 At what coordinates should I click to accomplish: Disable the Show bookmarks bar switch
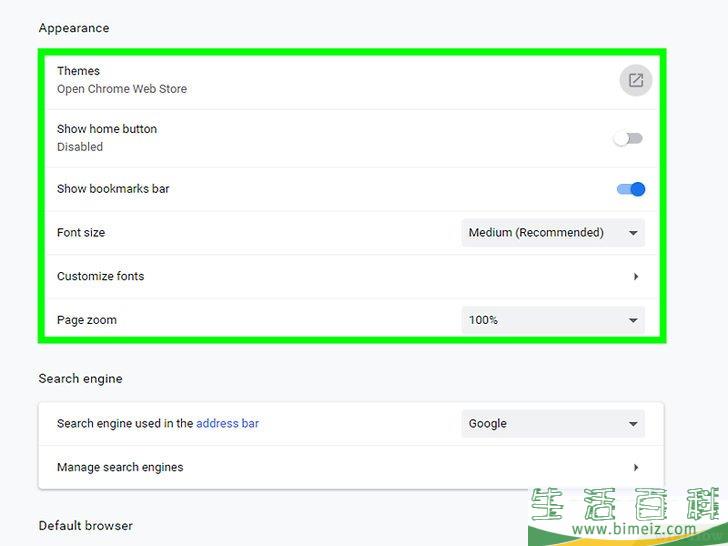click(631, 189)
